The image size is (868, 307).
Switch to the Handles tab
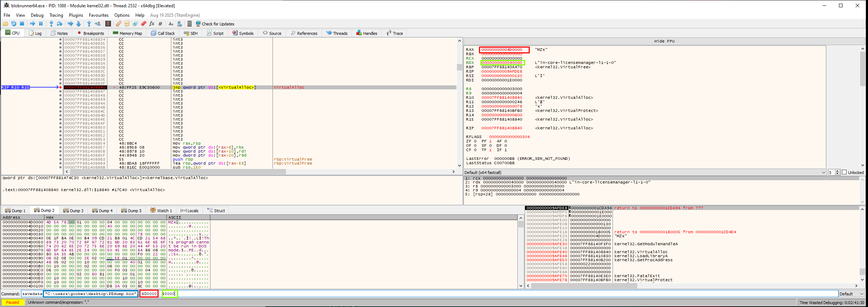tap(367, 33)
